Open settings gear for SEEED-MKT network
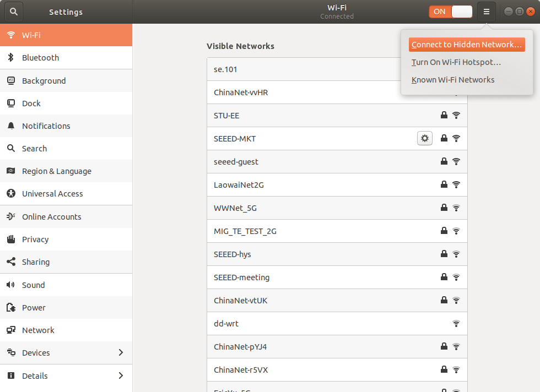 point(425,138)
